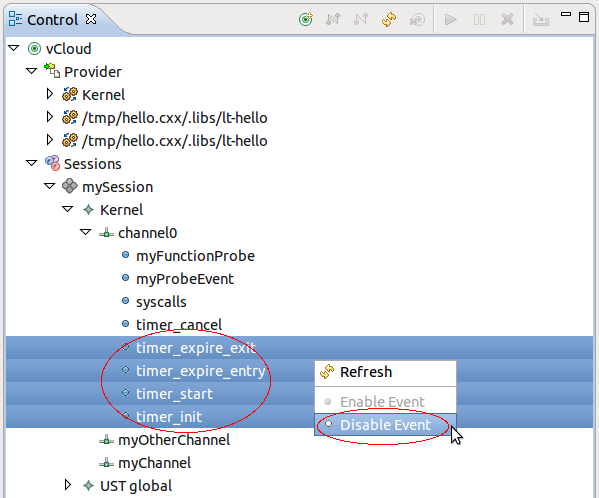The image size is (599, 498).
Task: Select the myOtherChannel channel
Action: pos(174,440)
